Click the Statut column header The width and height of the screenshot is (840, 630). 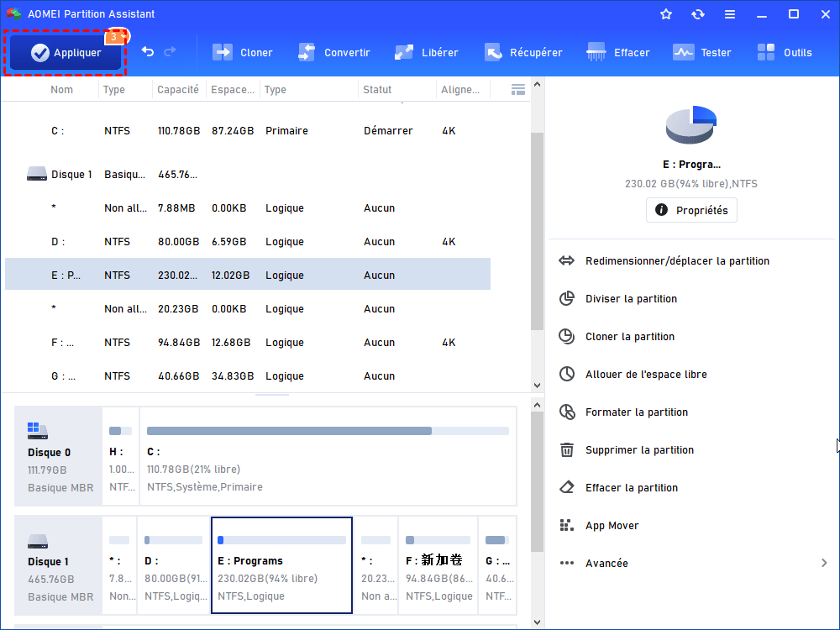point(377,90)
